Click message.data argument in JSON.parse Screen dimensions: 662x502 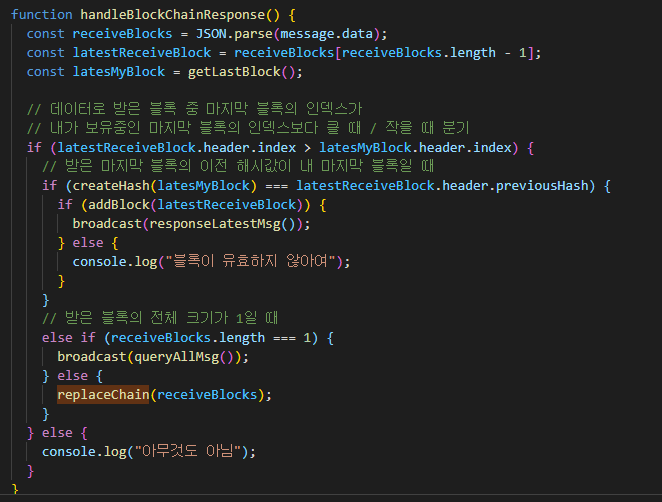coord(327,34)
